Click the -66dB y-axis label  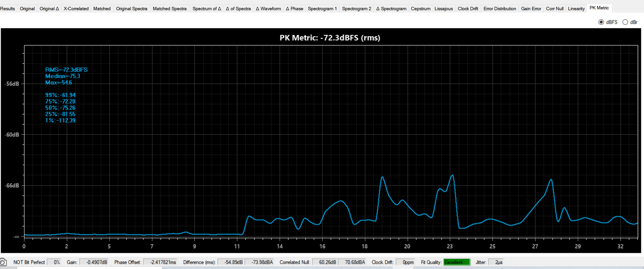coord(12,186)
